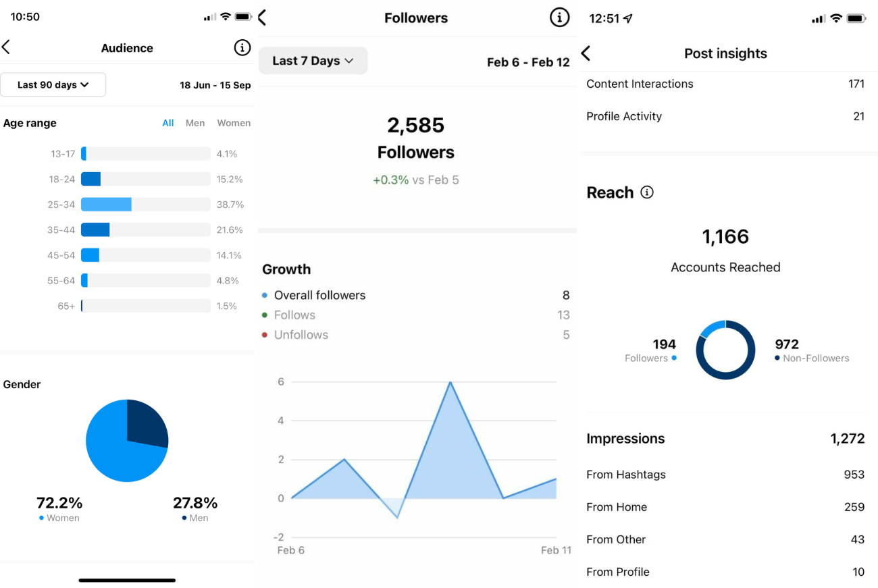Select the Followers tab header

click(415, 18)
